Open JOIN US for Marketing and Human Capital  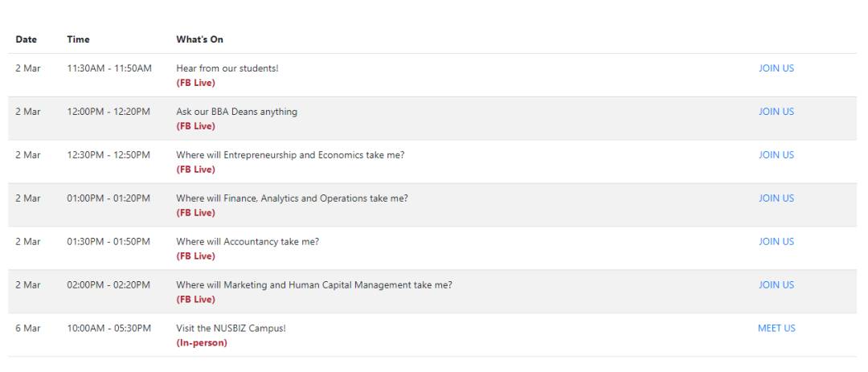(776, 285)
